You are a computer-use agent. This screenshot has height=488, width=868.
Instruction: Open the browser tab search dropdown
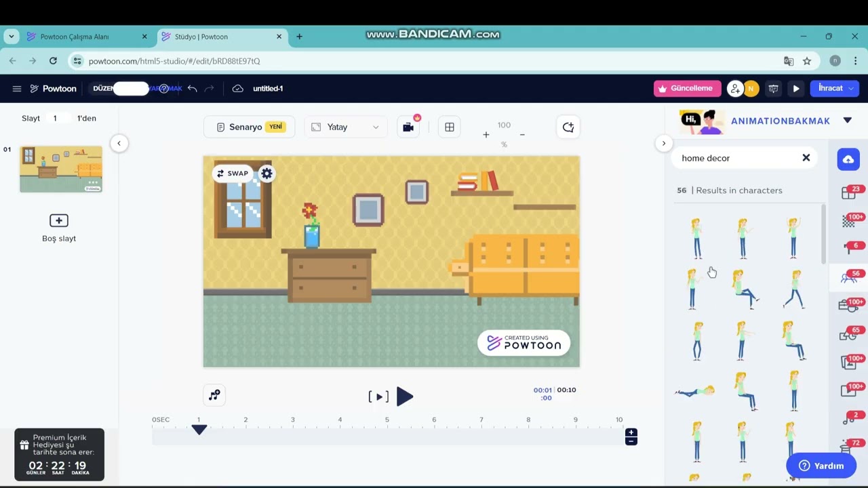(12, 37)
